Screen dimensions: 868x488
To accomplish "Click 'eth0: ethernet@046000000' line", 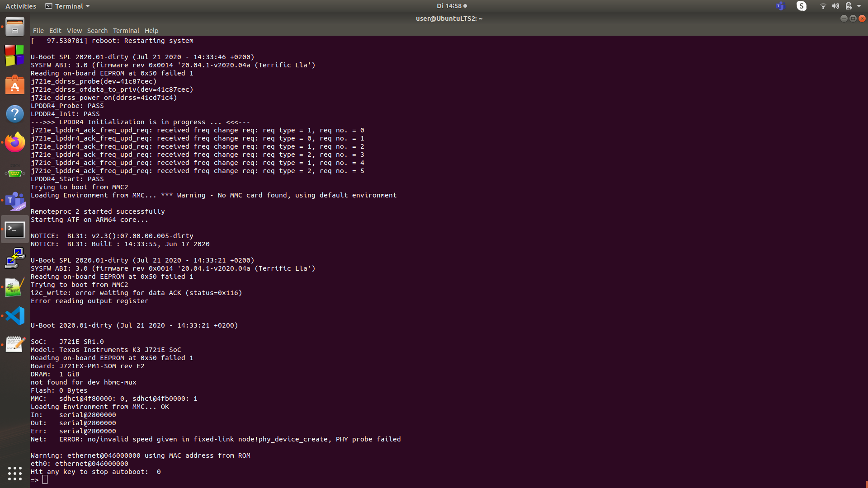I will (x=80, y=464).
